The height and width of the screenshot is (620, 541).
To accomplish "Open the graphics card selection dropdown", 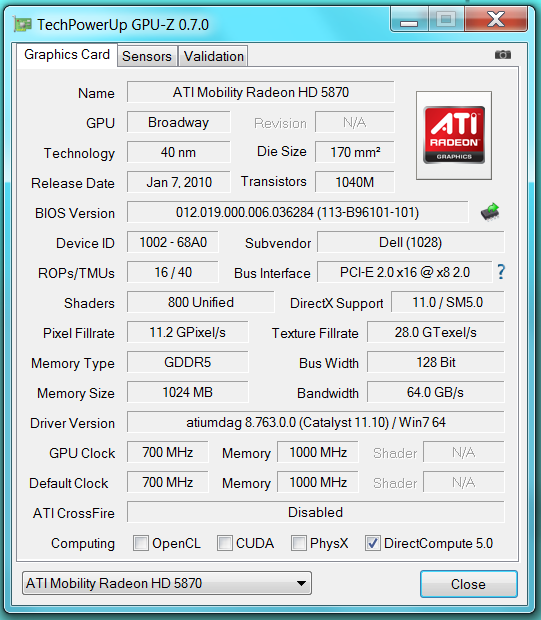I will (167, 583).
